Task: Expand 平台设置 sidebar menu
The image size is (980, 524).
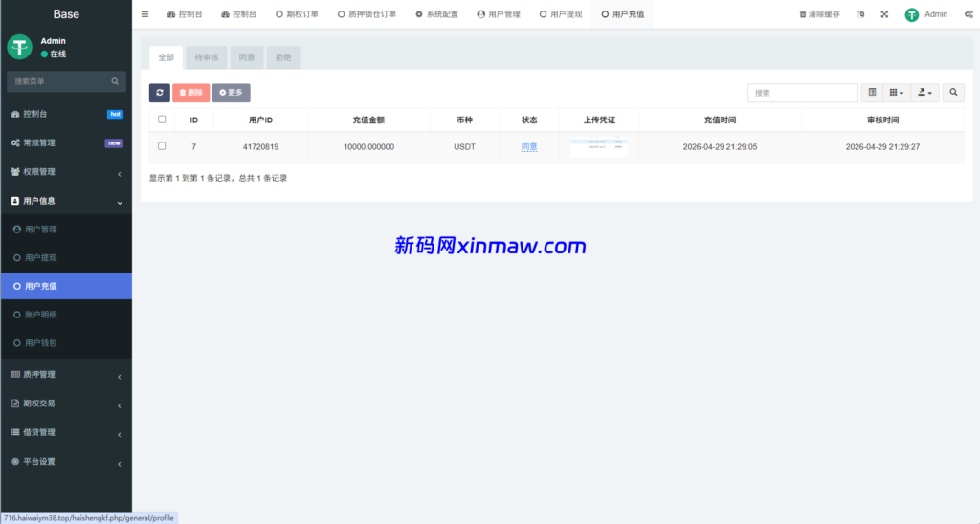Action: coord(66,461)
